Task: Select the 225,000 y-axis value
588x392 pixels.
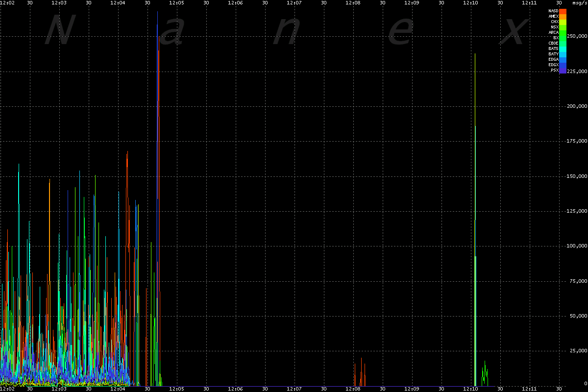Action: 577,72
